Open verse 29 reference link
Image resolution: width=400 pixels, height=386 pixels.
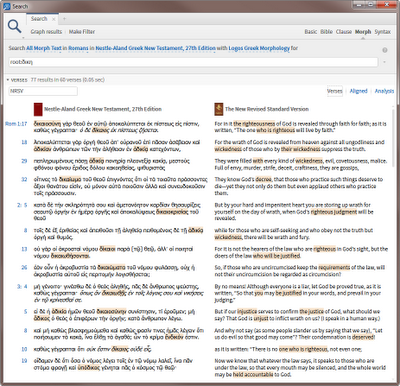(x=24, y=161)
